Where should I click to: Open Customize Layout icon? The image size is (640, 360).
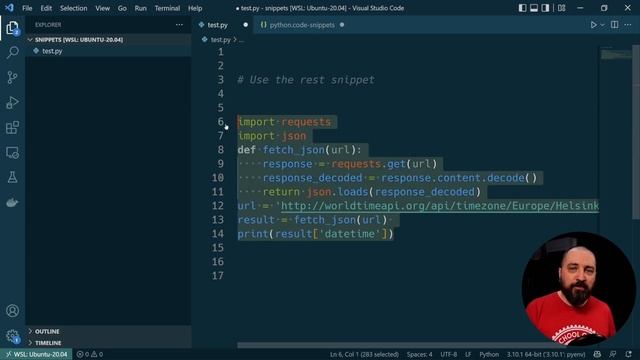point(562,8)
